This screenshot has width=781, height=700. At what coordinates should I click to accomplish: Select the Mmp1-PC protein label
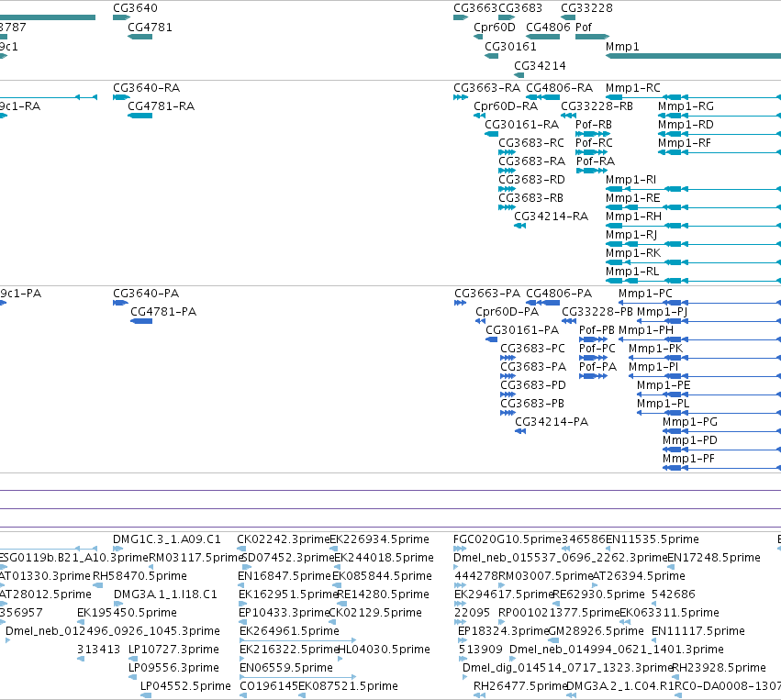(x=645, y=294)
